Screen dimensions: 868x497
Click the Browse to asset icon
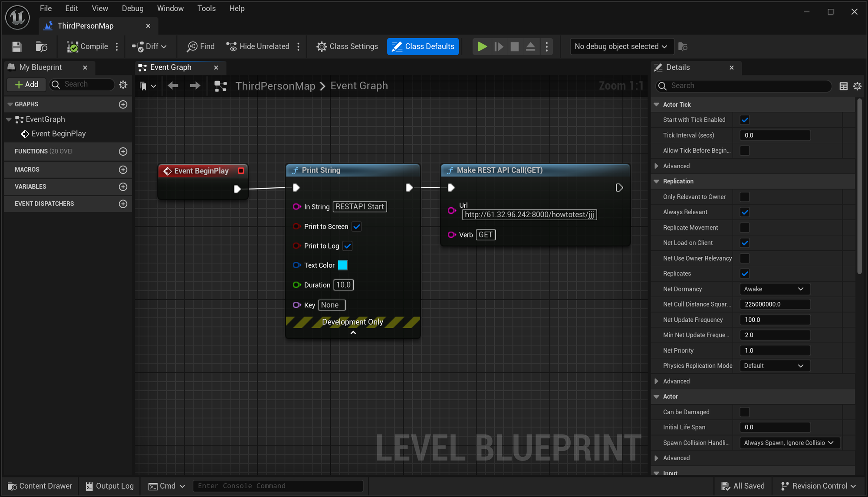click(41, 46)
